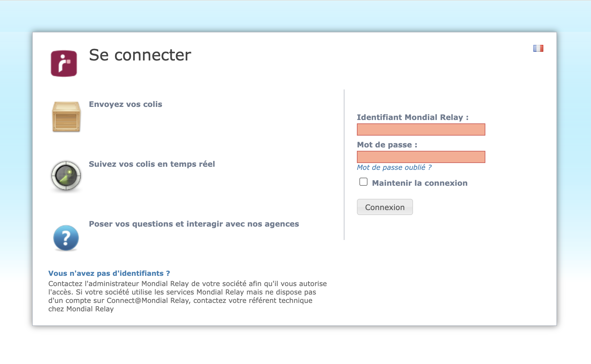The image size is (591, 364).
Task: Open the language selector via the flag
Action: tap(538, 48)
